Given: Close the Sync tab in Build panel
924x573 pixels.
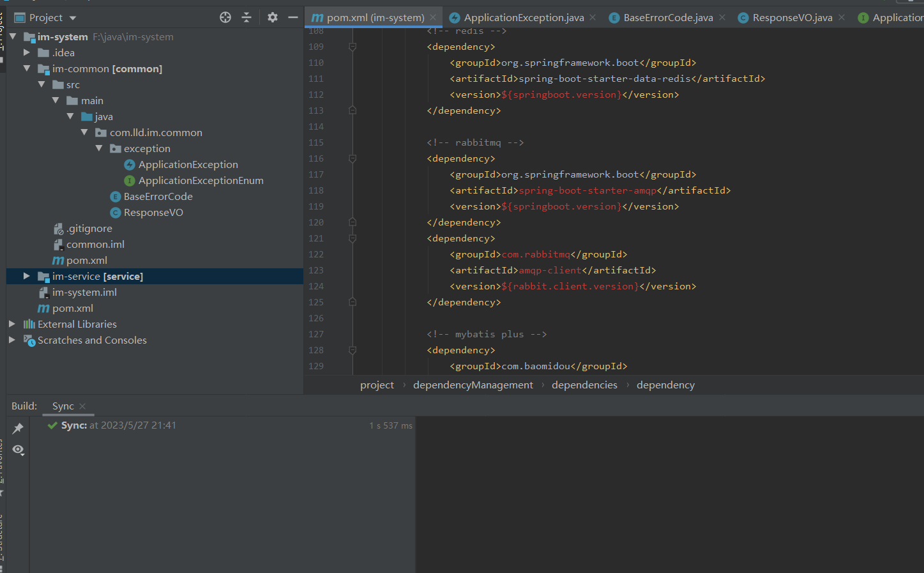Looking at the screenshot, I should (x=82, y=406).
